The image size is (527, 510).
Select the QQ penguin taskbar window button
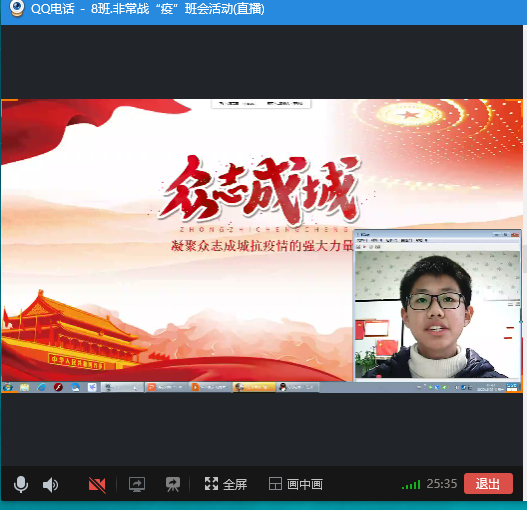coord(297,387)
